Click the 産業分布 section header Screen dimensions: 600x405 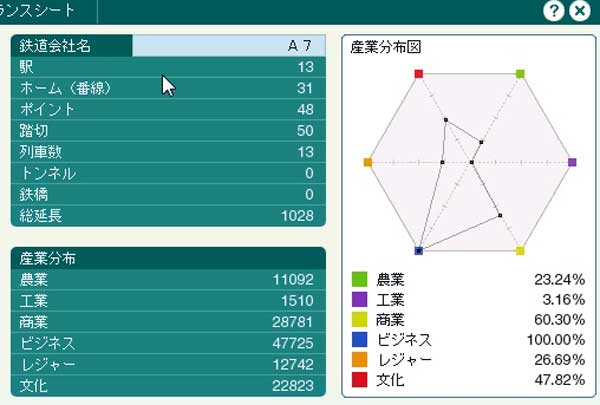coord(169,258)
